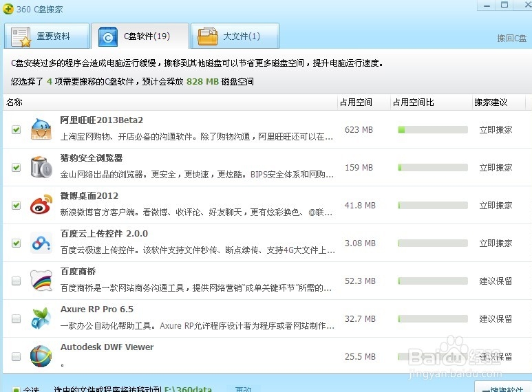The width and height of the screenshot is (532, 392).
Task: Click the 3.08 MB size value
Action: click(x=360, y=243)
